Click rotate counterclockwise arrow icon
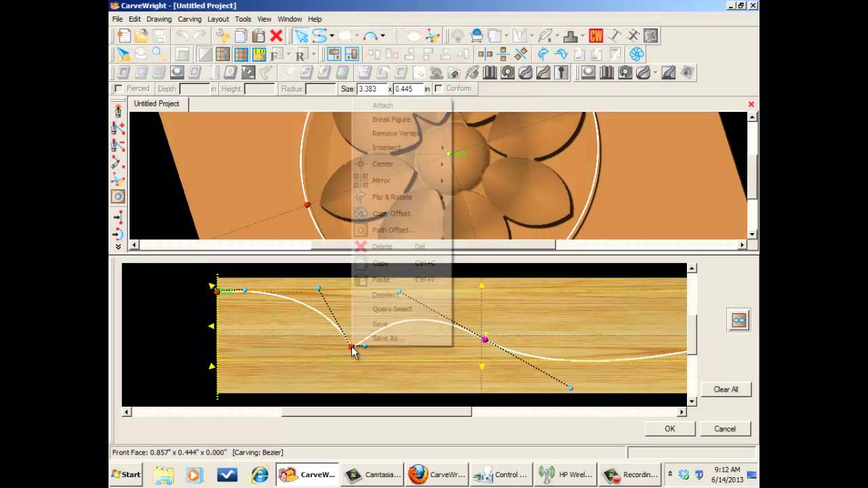Image resolution: width=868 pixels, height=488 pixels. [543, 54]
